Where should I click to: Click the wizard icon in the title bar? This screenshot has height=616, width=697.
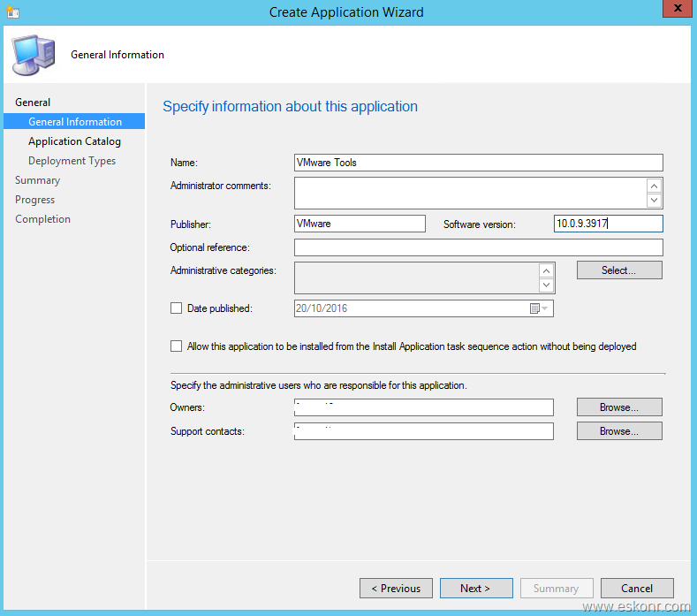point(13,11)
